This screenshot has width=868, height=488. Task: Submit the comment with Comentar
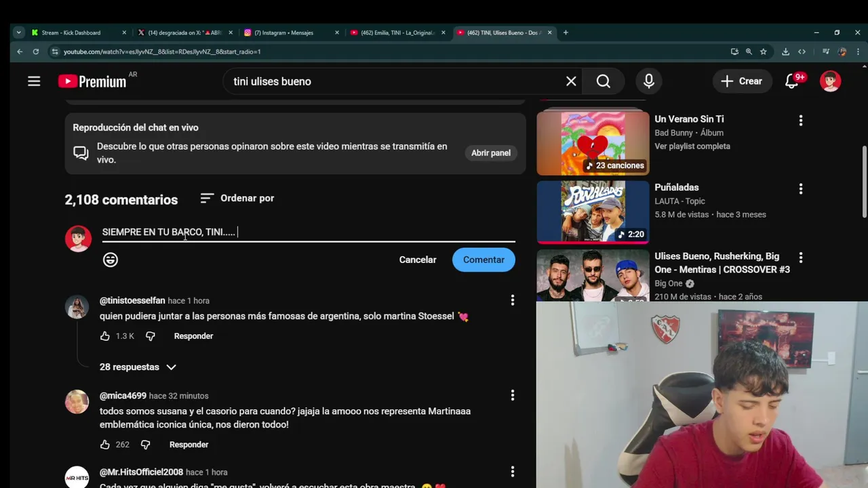coord(484,260)
